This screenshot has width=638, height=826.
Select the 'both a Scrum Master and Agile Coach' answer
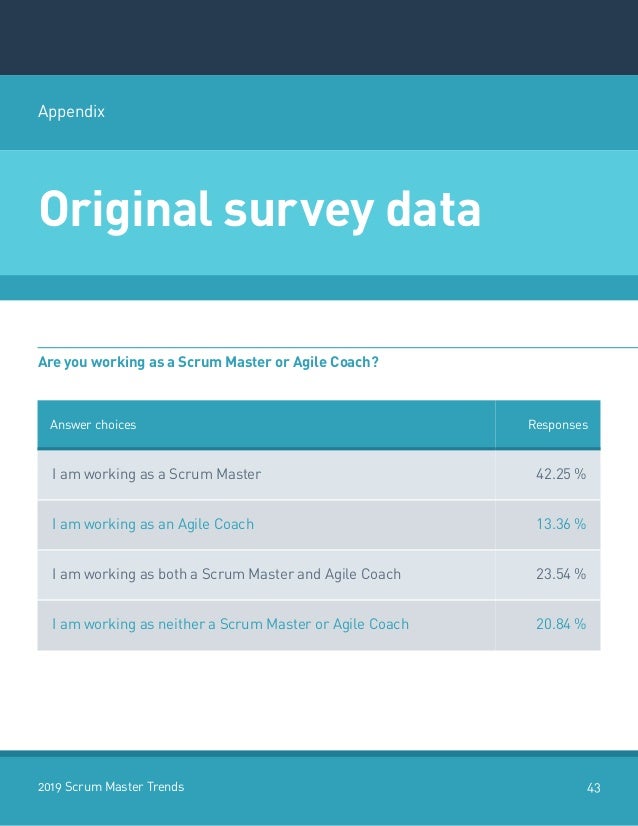pyautogui.click(x=226, y=574)
